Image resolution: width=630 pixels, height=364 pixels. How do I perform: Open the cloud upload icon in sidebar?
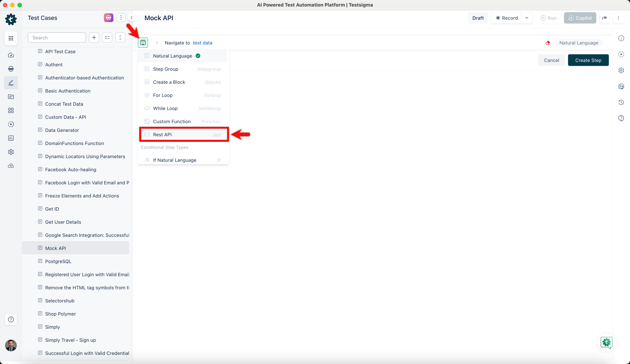point(11,166)
